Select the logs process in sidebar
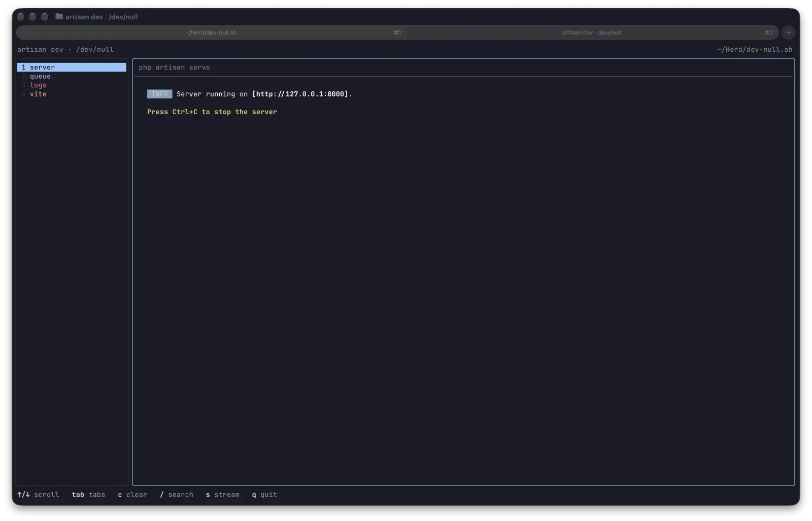 pos(72,85)
